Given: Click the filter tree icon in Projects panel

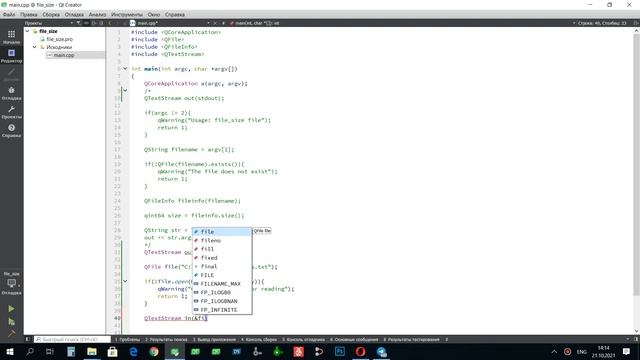Looking at the screenshot, I should coord(79,23).
